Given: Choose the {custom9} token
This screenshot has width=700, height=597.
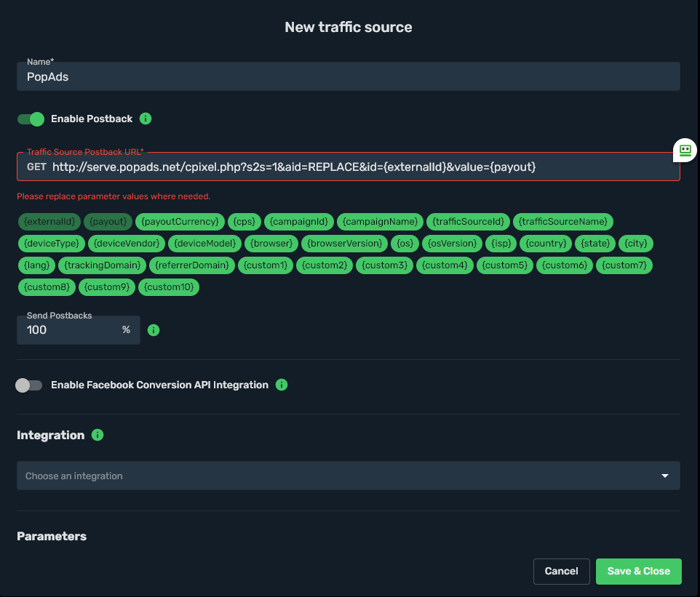Looking at the screenshot, I should click(107, 287).
